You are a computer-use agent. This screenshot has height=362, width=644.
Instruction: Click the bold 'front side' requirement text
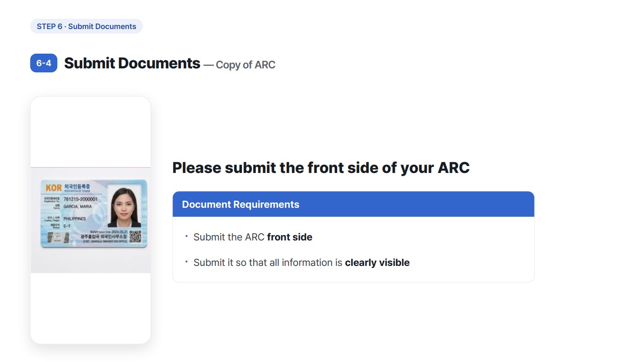point(290,237)
